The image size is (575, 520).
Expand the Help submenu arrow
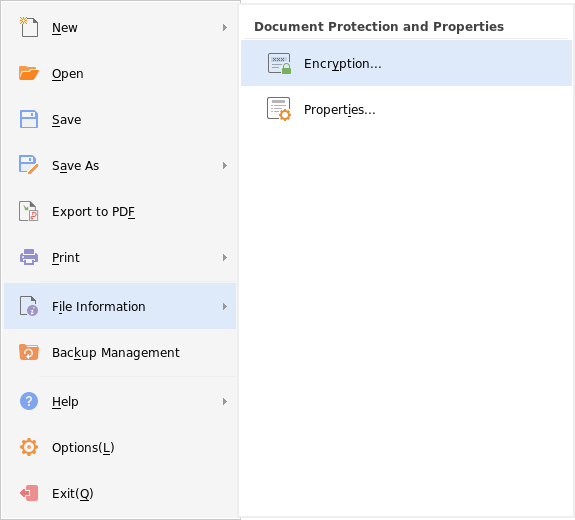tap(225, 402)
